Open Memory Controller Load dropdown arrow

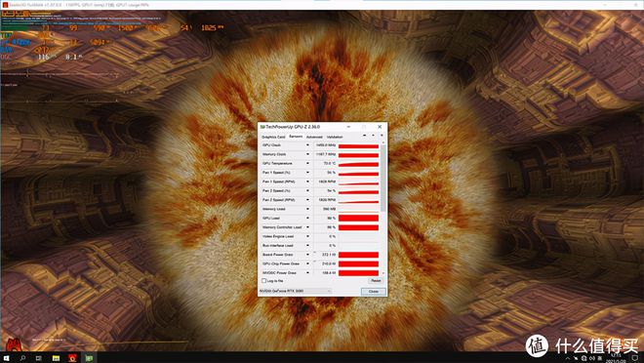tap(307, 227)
